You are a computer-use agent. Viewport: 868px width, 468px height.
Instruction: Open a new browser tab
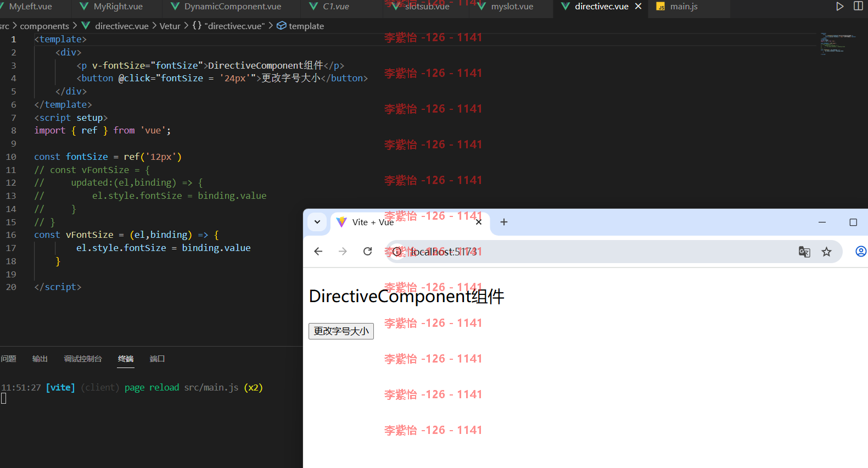point(504,222)
